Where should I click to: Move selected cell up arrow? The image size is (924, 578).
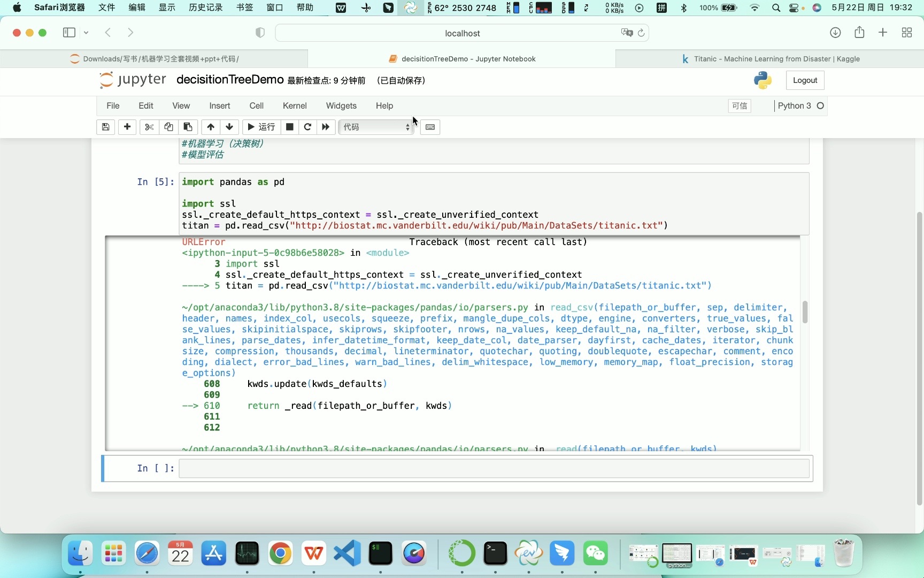coord(211,127)
